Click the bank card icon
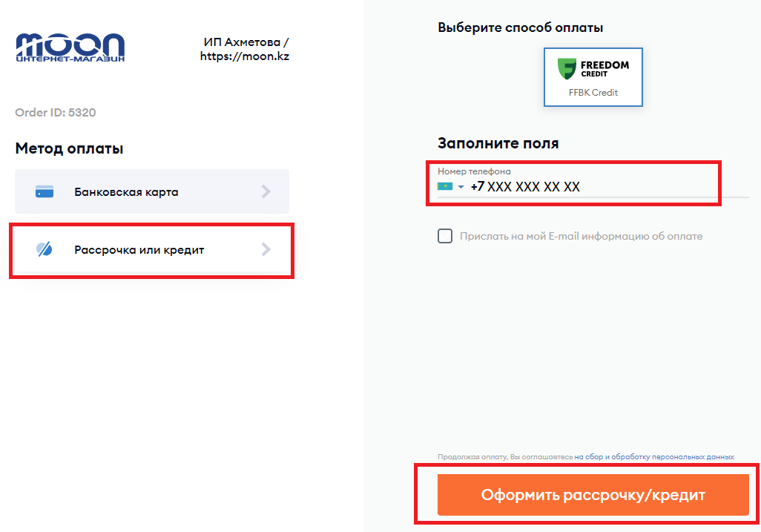761x532 pixels. click(x=45, y=191)
